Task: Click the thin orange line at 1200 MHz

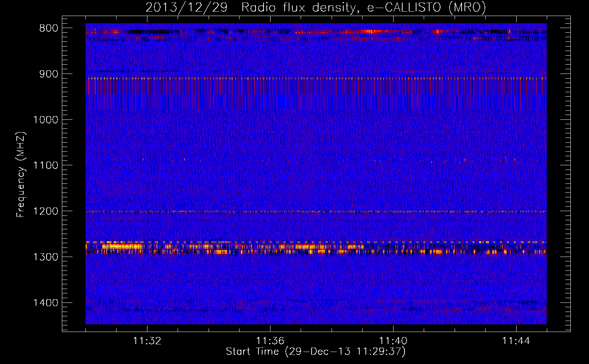Action: [x=316, y=211]
